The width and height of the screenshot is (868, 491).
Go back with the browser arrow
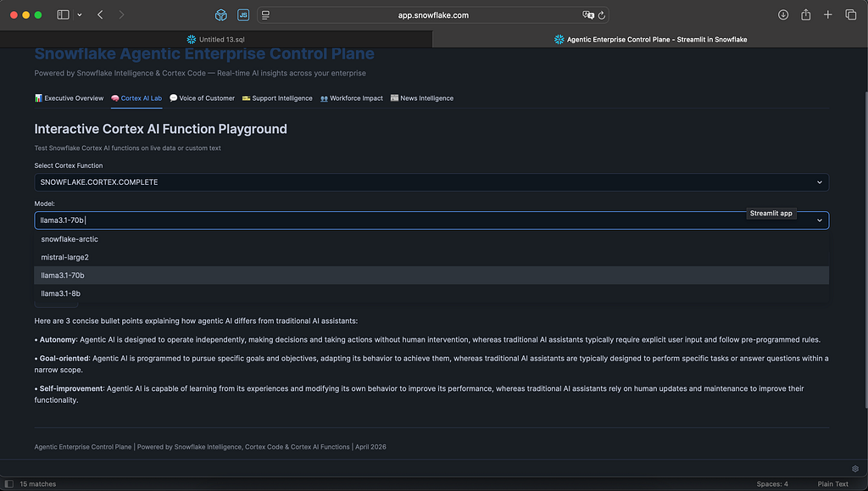point(100,15)
